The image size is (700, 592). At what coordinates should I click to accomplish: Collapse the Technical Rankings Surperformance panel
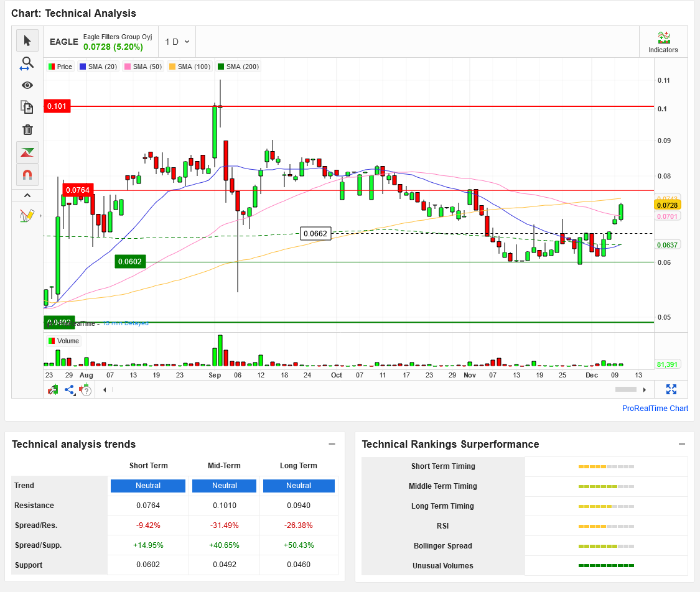pos(682,444)
